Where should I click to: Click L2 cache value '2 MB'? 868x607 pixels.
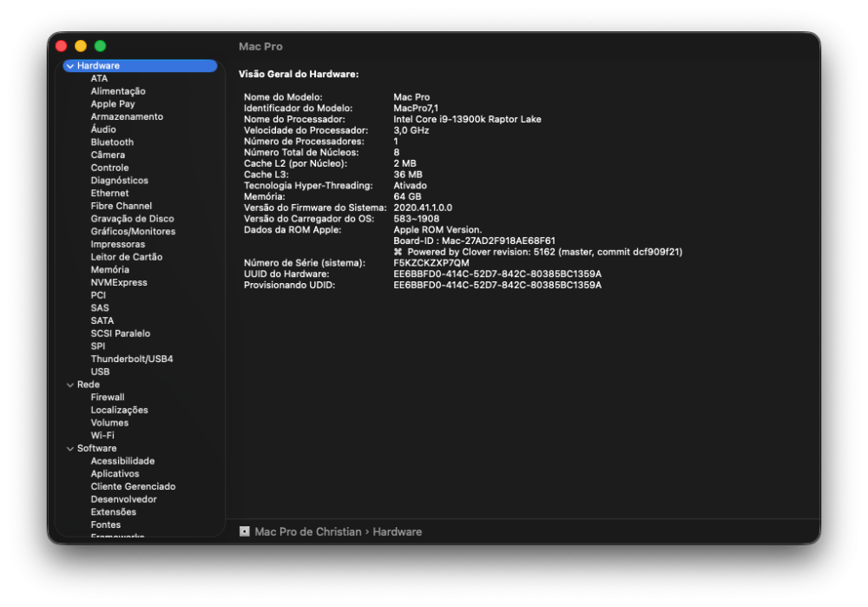(404, 163)
